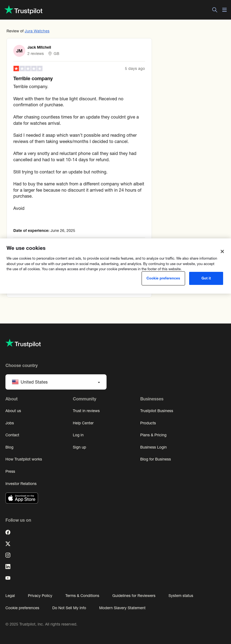
Task: Accept cookies with Got it button
Action: (x=206, y=278)
